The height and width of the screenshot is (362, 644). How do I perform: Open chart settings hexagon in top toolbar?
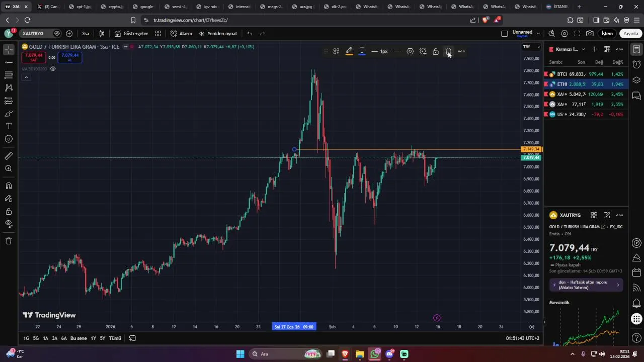[565, 34]
